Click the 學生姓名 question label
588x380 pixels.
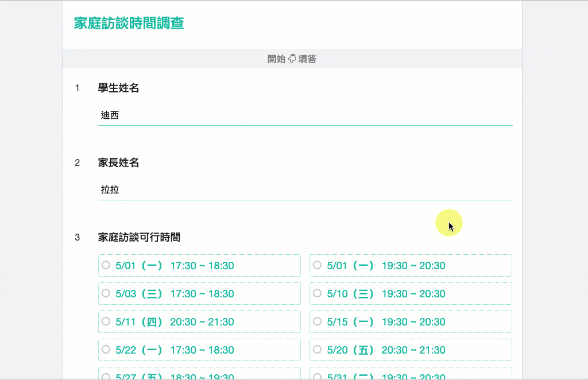[118, 88]
